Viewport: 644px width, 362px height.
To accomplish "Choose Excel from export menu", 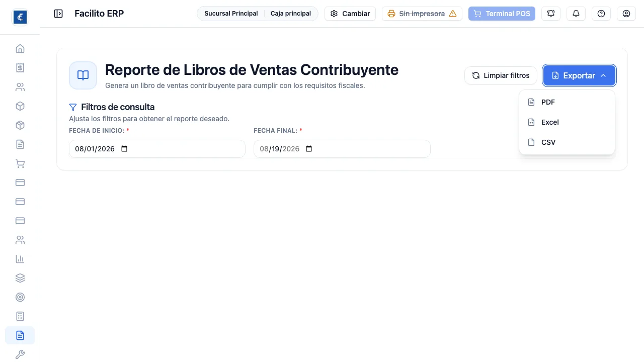I will (x=567, y=122).
